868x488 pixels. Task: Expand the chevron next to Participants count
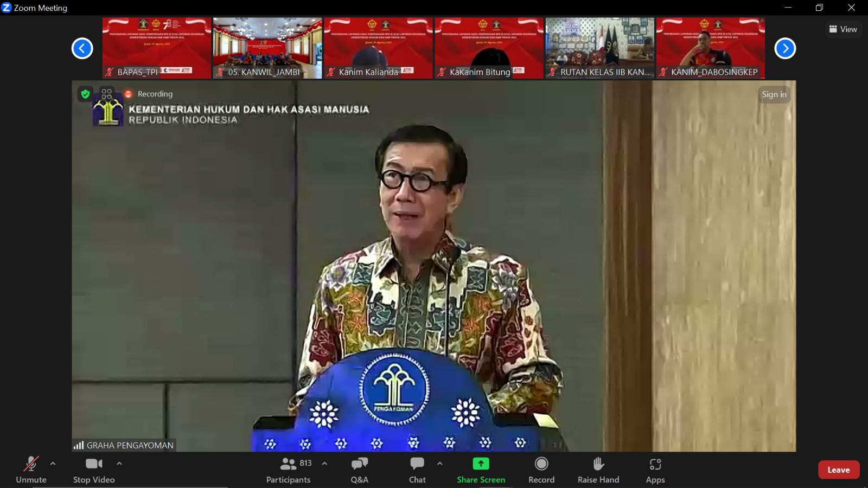tap(324, 464)
